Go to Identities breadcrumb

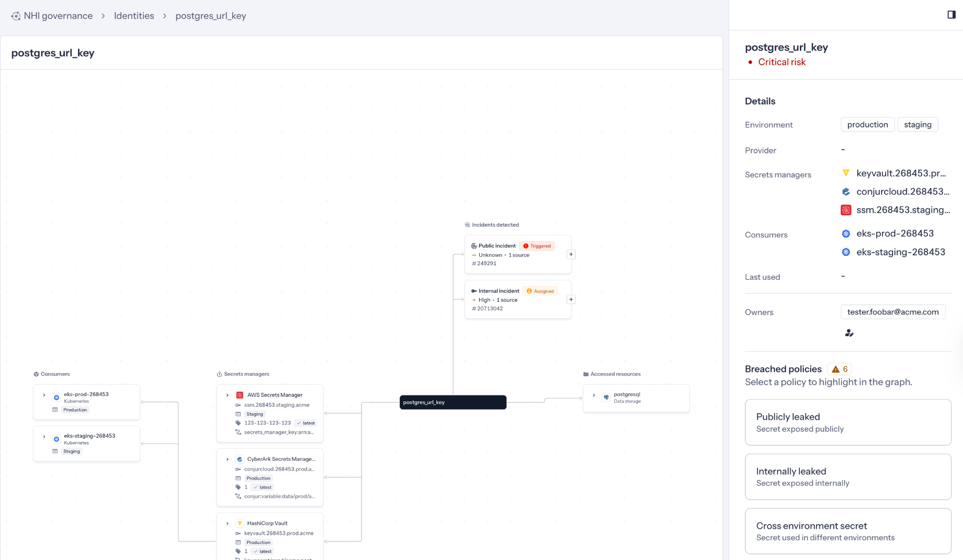pos(134,16)
